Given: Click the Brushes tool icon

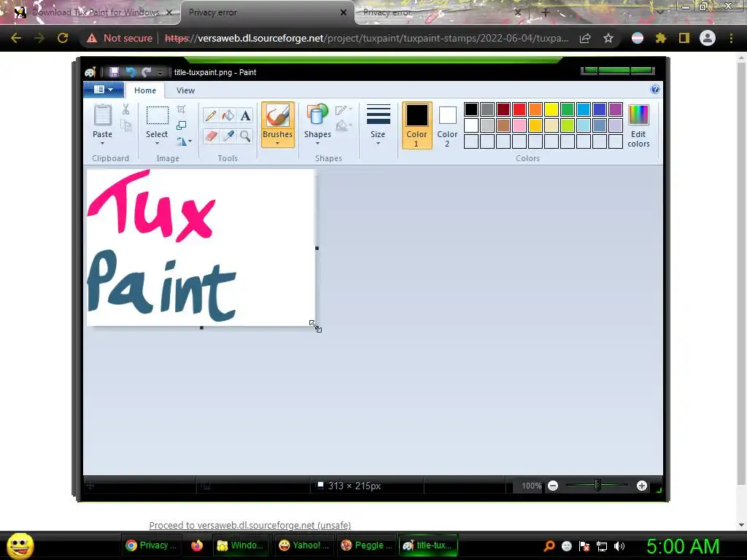Looking at the screenshot, I should (277, 116).
